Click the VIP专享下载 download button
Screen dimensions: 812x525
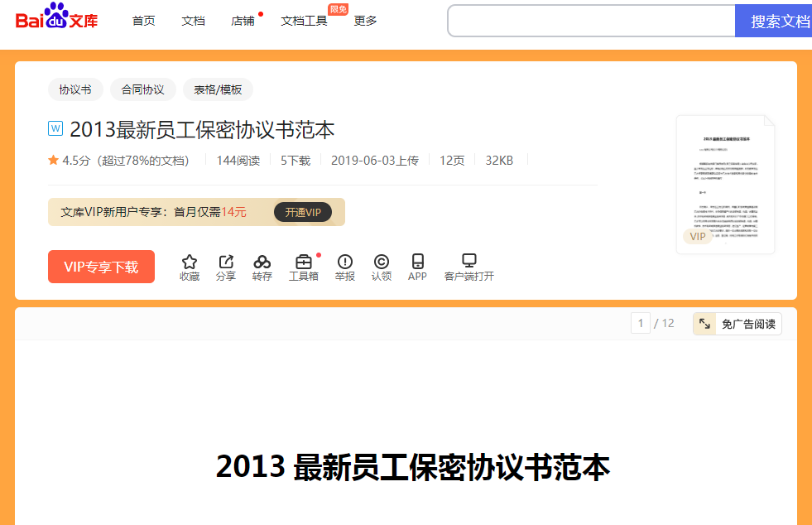click(x=101, y=267)
